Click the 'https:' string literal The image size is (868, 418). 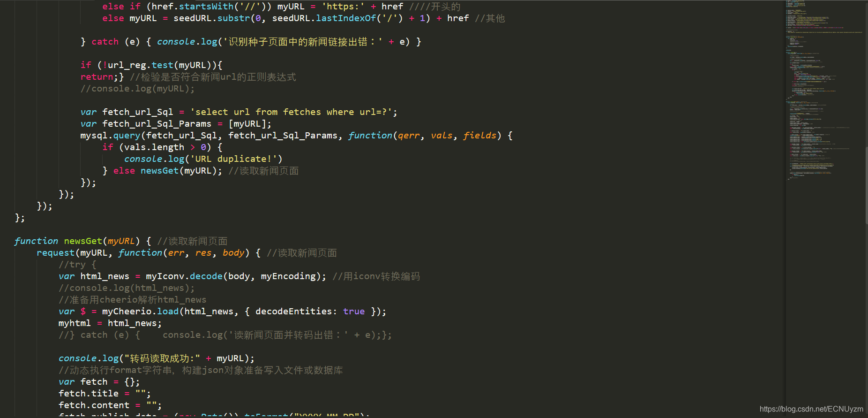(343, 7)
